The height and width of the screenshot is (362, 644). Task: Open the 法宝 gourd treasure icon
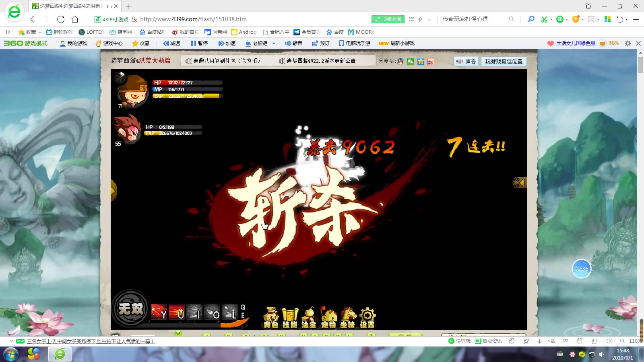tap(309, 318)
